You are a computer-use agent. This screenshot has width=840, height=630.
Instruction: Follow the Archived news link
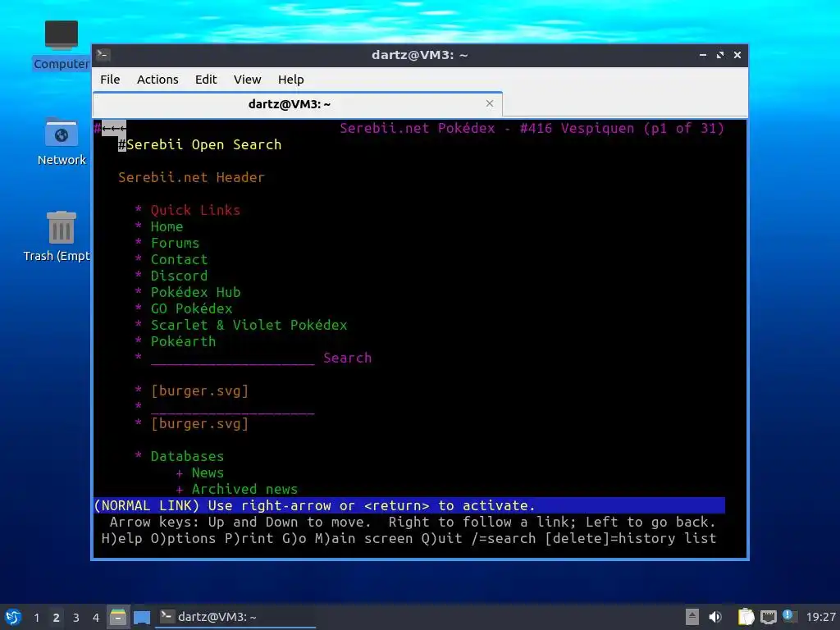[x=244, y=489]
